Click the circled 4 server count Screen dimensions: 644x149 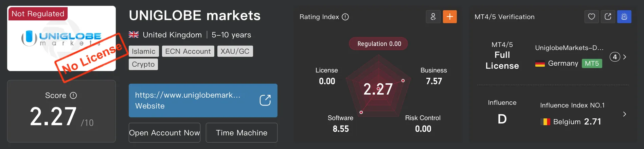615,57
